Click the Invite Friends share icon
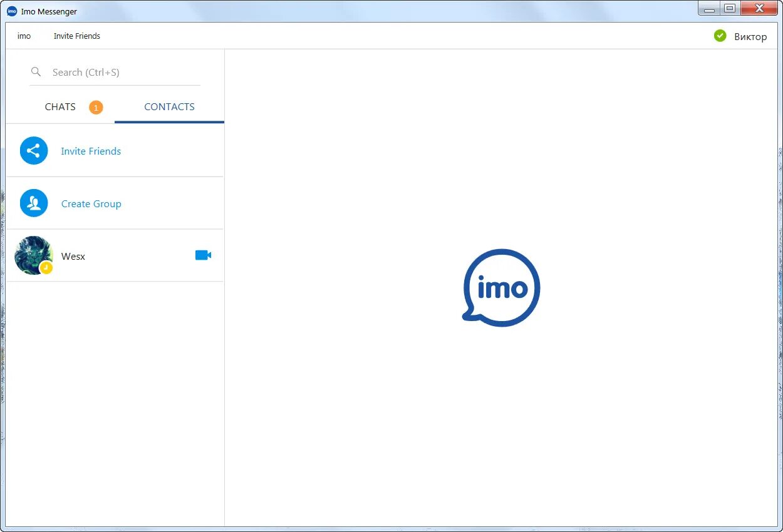This screenshot has height=532, width=783. (34, 151)
